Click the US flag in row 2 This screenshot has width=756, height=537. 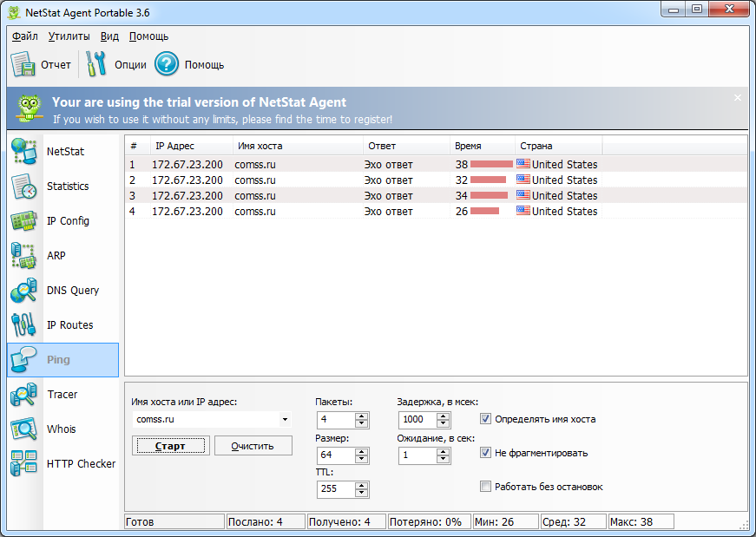tap(523, 180)
